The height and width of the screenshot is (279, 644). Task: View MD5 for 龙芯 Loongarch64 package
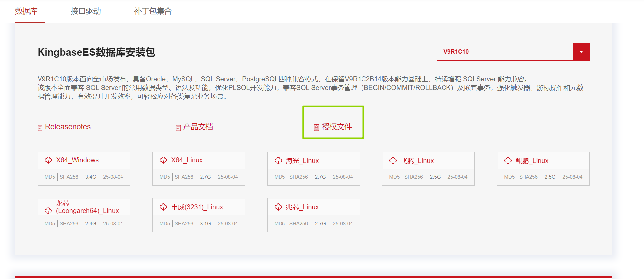point(50,224)
